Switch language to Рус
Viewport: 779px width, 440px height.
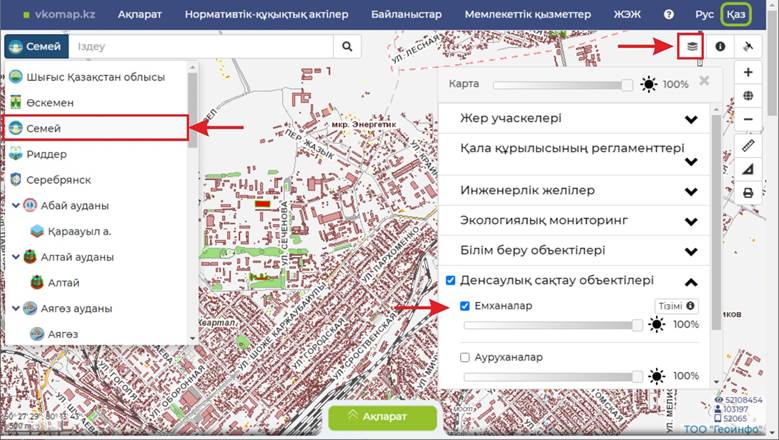[704, 15]
